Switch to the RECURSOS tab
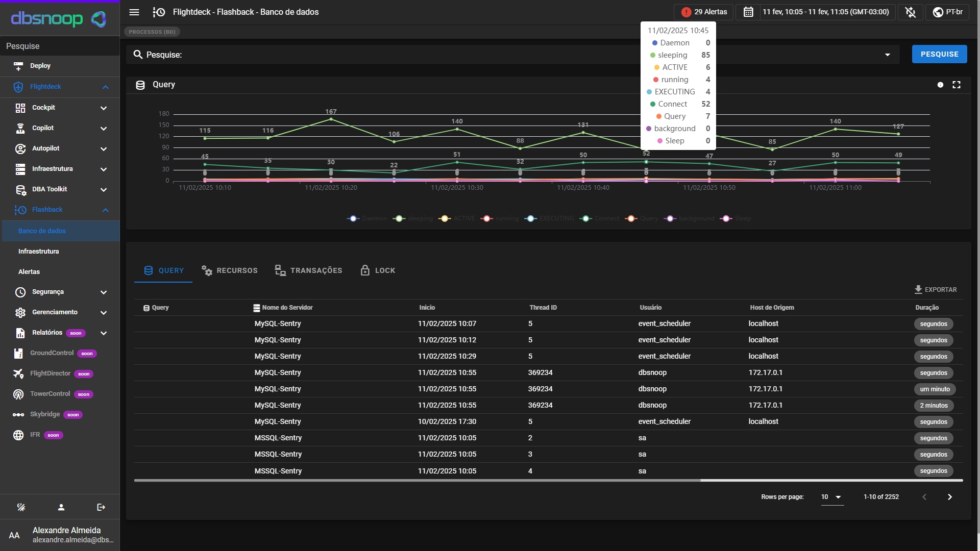Screen dimensions: 980x551 [x=229, y=270]
